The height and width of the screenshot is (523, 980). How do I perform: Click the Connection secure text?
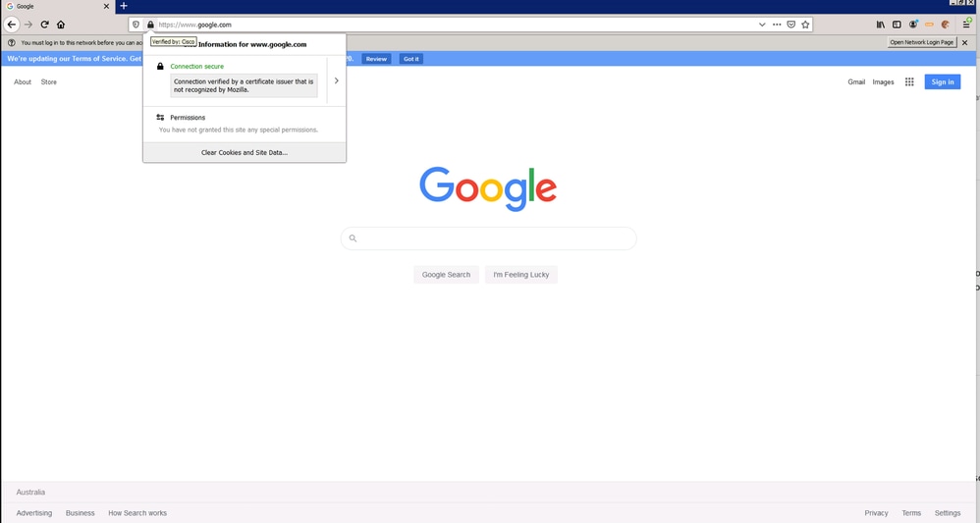click(x=196, y=67)
